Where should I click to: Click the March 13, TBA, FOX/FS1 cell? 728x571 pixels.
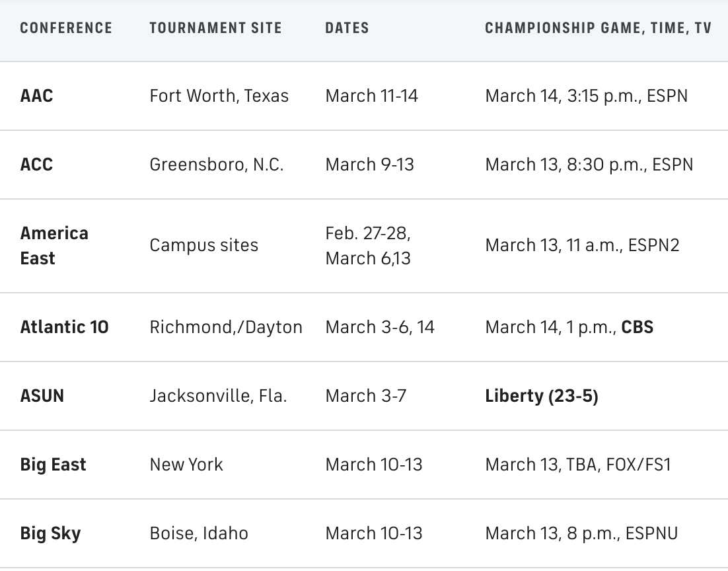pos(578,465)
